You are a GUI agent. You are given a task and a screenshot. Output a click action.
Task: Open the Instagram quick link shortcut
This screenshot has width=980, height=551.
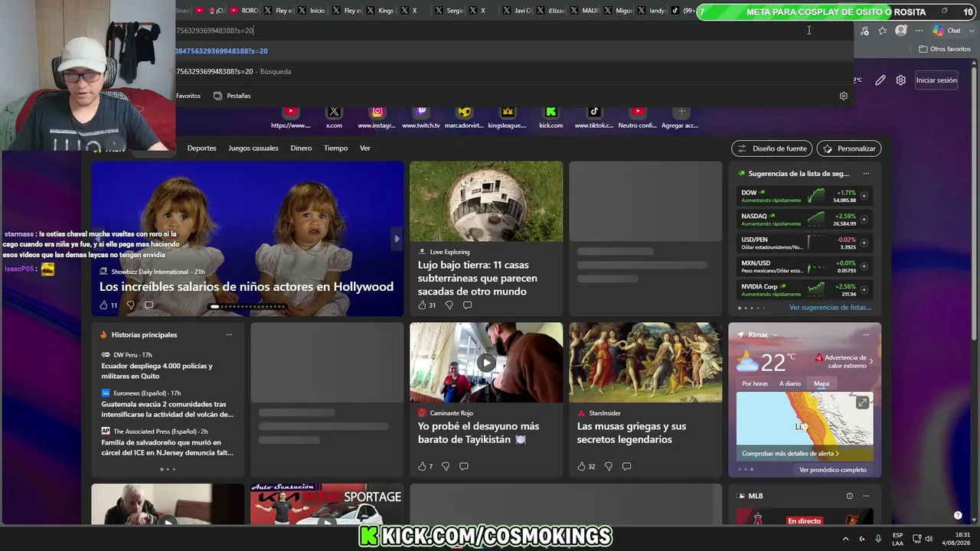pyautogui.click(x=377, y=117)
